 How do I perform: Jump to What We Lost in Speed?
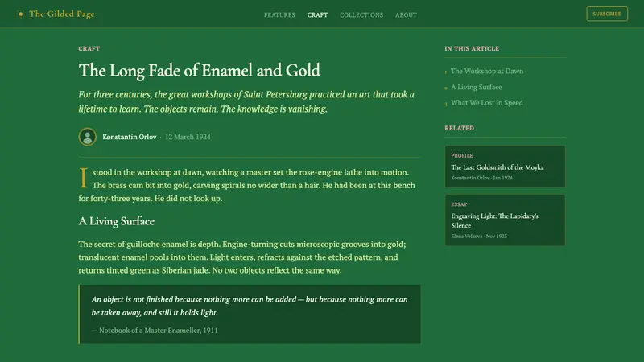pyautogui.click(x=487, y=103)
